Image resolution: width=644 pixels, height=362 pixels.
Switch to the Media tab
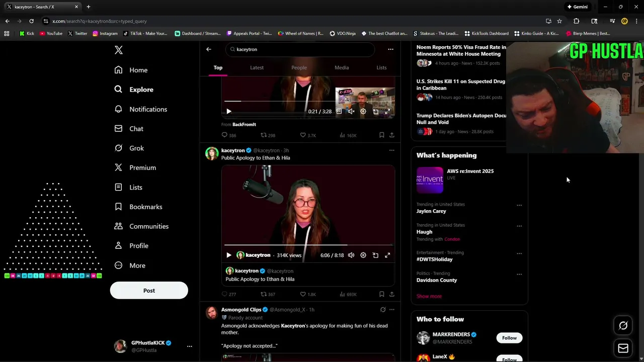[x=342, y=67]
